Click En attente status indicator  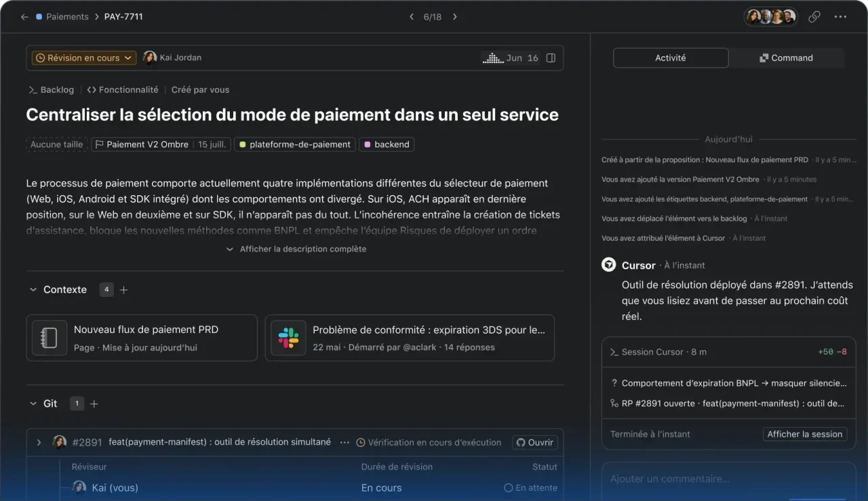tap(530, 487)
